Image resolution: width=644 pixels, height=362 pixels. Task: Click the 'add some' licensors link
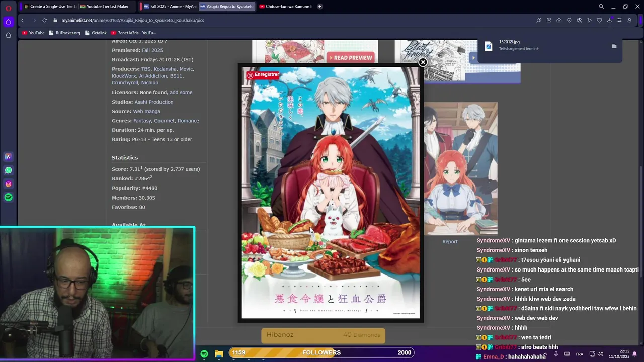[181, 93]
